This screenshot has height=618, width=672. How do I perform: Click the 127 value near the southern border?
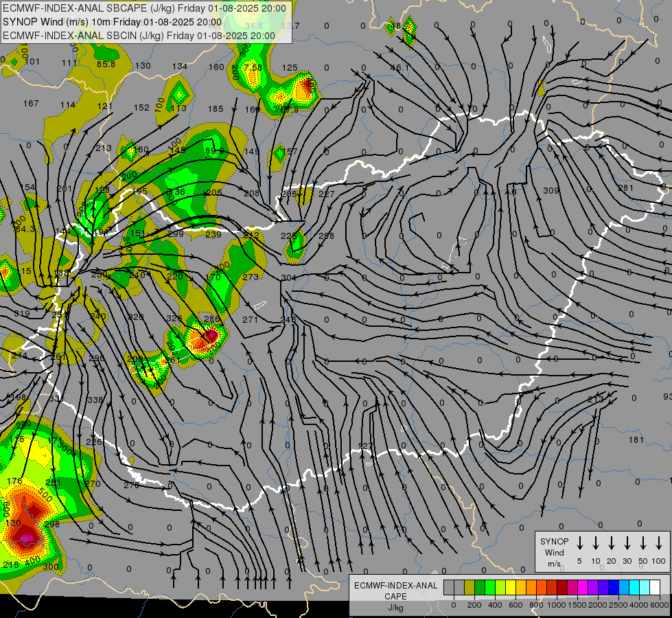(x=366, y=446)
